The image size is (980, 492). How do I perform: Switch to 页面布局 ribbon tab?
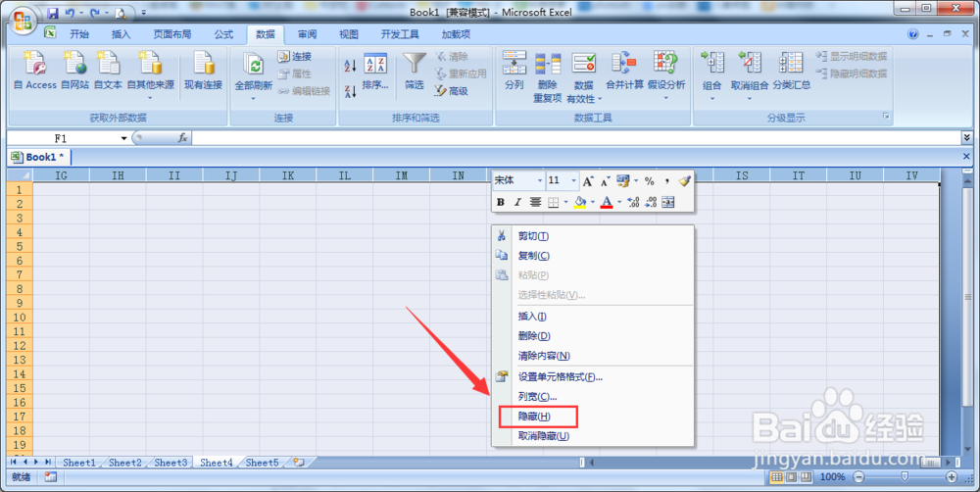172,34
